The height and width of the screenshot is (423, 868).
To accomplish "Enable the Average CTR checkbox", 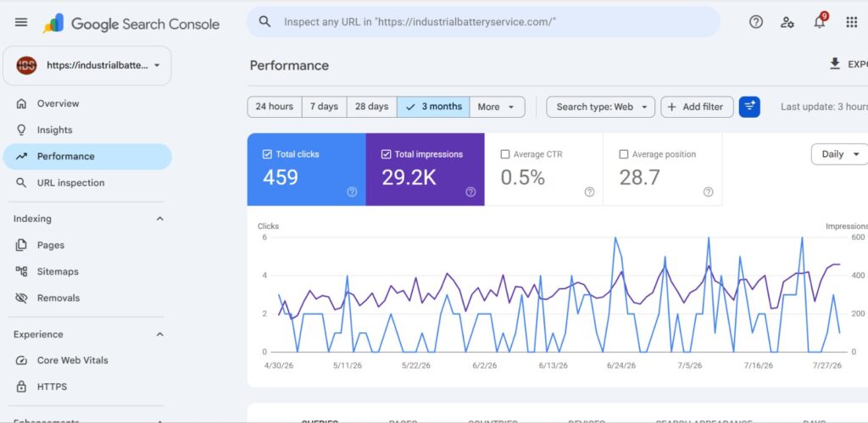I will tap(505, 154).
